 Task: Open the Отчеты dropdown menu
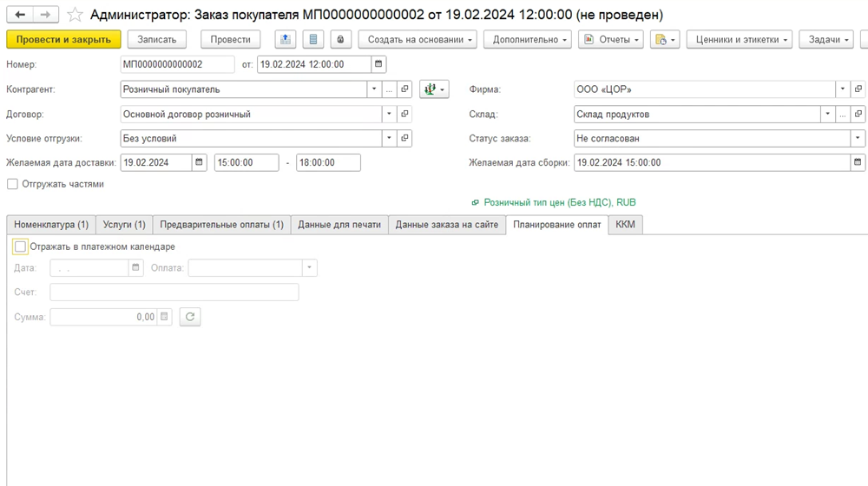coord(611,40)
